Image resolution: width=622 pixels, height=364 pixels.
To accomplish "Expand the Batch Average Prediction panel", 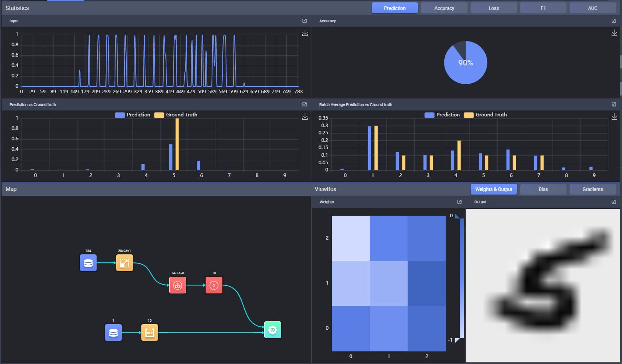I will 614,104.
